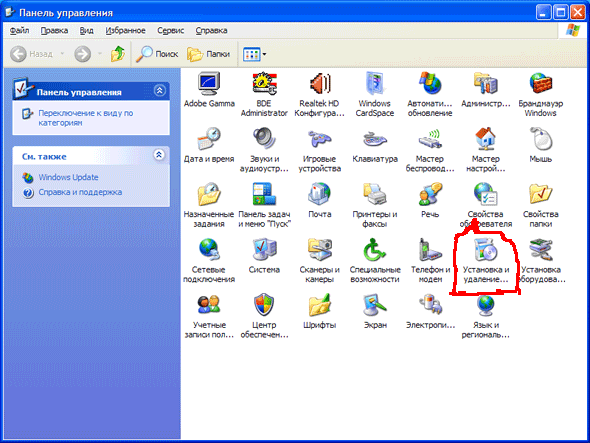590x443 pixels.
Task: Go up one folder level
Action: pos(118,54)
